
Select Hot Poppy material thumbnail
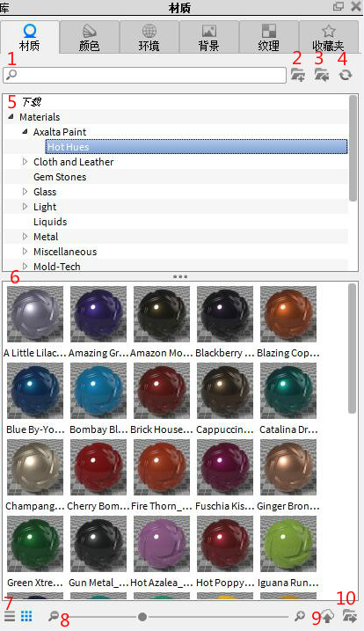(225, 544)
